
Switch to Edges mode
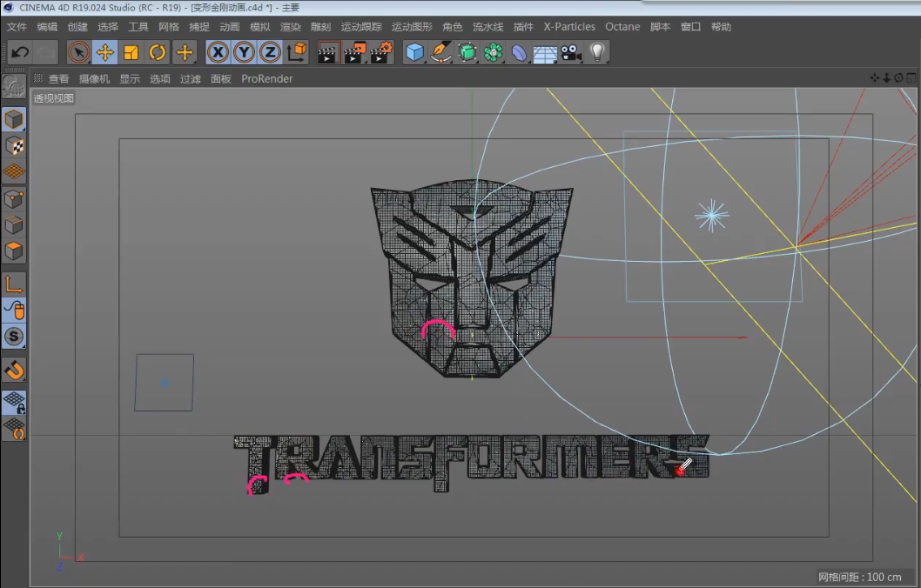(14, 224)
